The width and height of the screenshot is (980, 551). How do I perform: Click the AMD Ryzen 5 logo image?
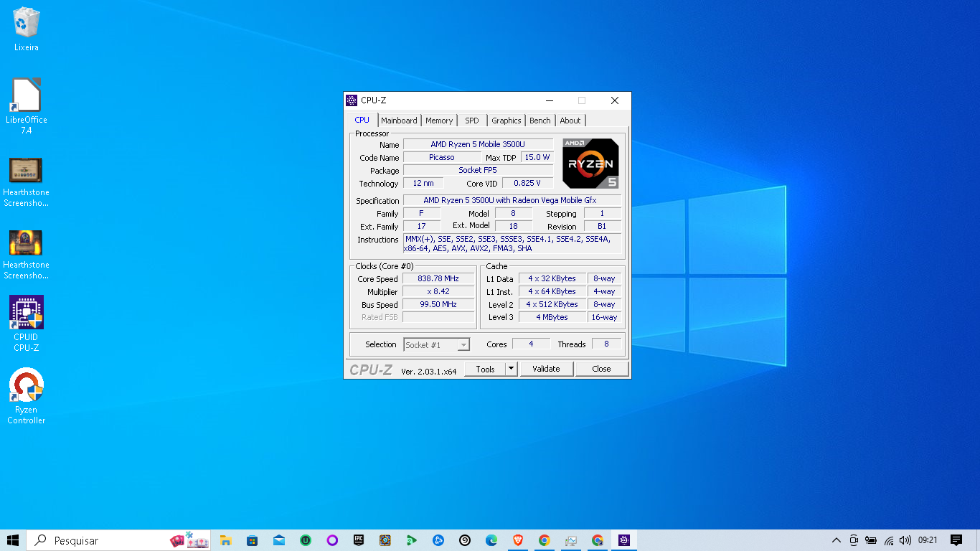[x=590, y=164]
